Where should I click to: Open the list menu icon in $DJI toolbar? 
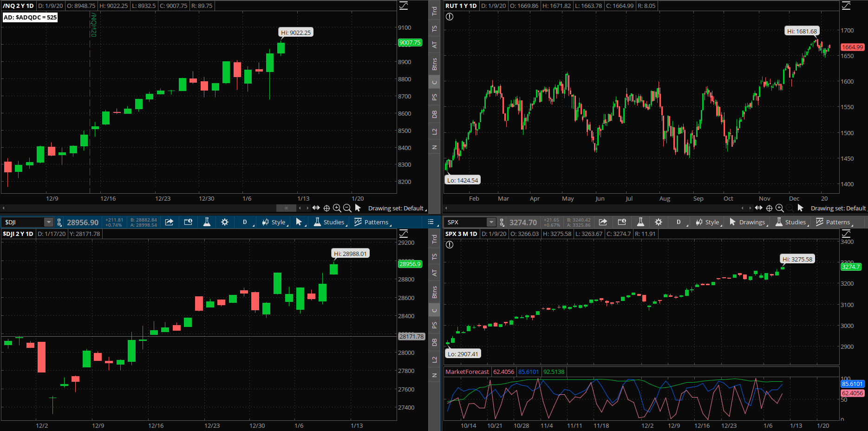[x=431, y=222]
